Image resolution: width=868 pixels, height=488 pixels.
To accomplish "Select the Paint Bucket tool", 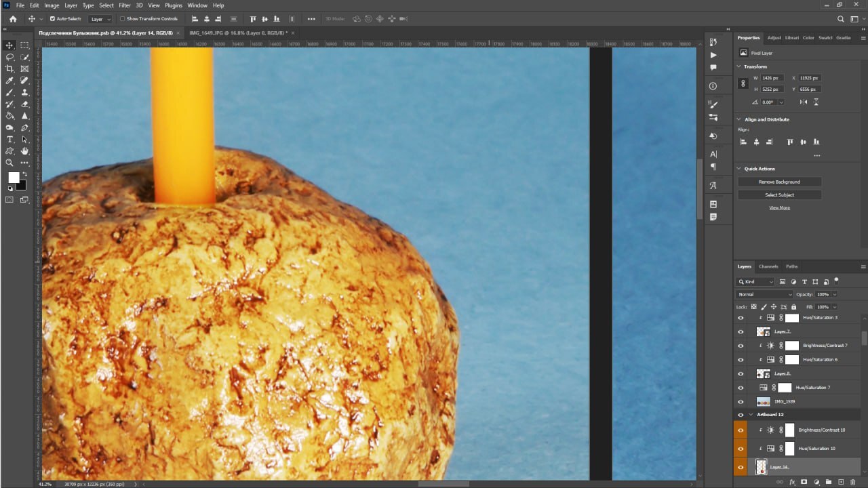I will coord(9,116).
